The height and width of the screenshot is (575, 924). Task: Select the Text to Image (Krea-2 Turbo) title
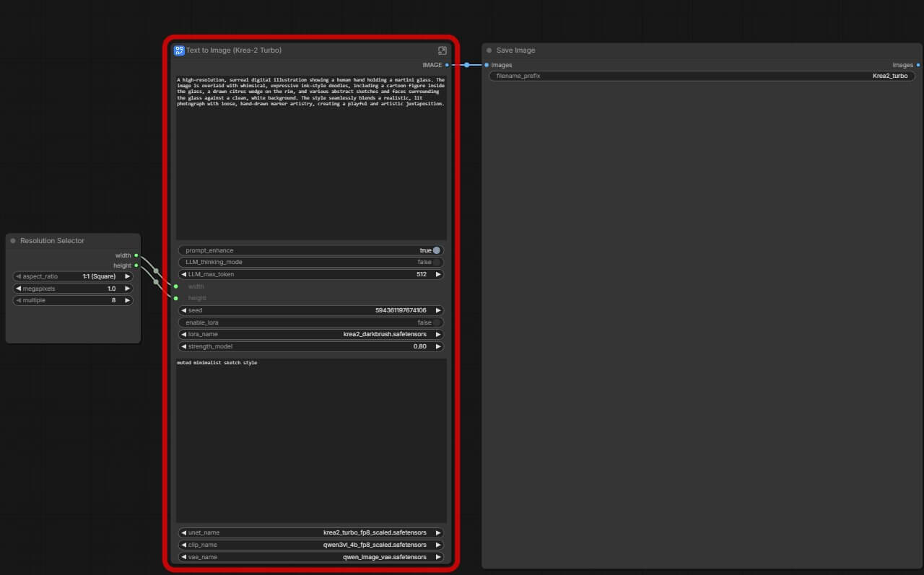[x=234, y=51]
